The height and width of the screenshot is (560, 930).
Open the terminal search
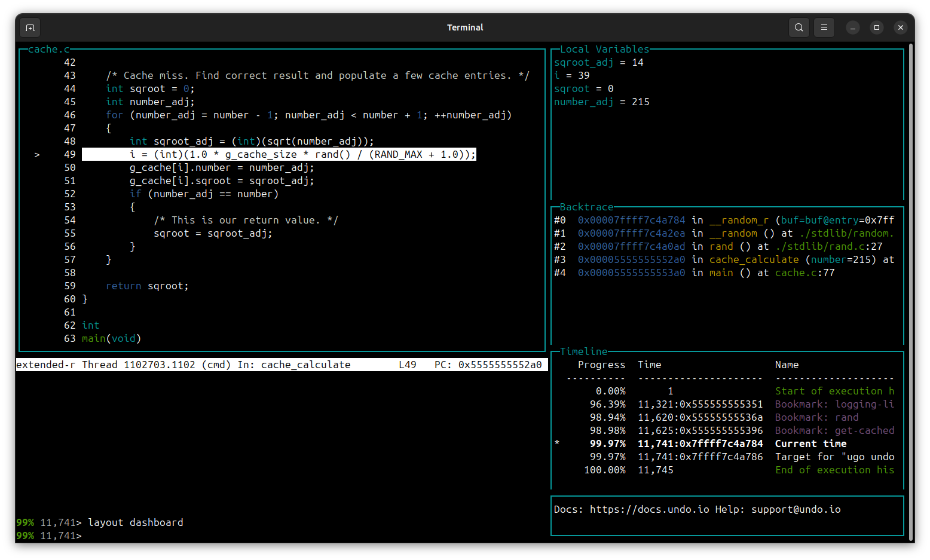pos(799,27)
